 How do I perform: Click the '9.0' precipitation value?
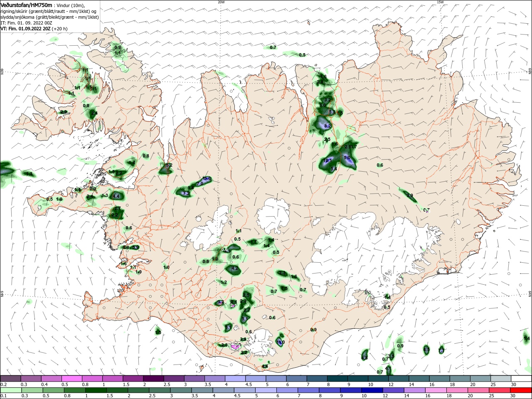coord(347,158)
